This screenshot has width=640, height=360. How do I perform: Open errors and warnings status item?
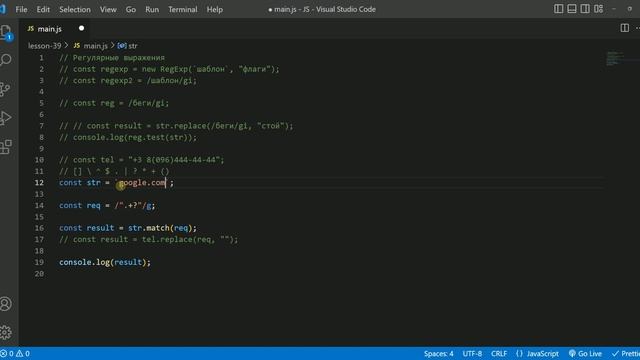click(15, 353)
